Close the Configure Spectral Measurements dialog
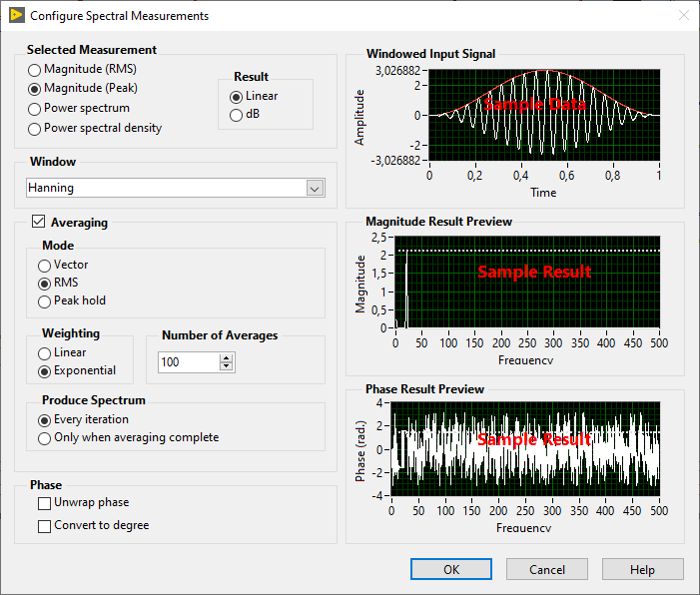The width and height of the screenshot is (700, 595). click(683, 16)
